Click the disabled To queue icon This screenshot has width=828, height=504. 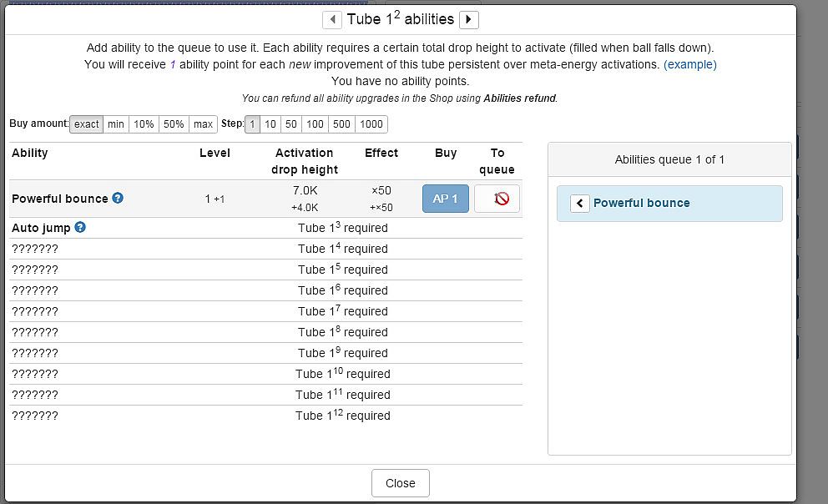497,199
